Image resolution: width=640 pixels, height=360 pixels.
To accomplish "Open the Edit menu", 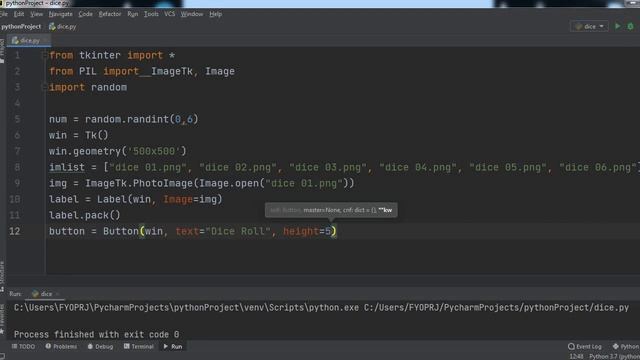I will [x=19, y=14].
